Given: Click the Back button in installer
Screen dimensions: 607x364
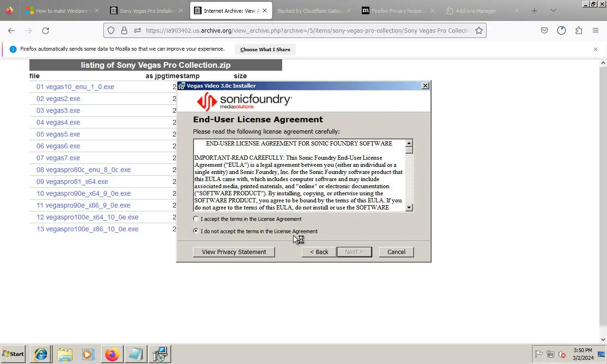Looking at the screenshot, I should pyautogui.click(x=319, y=252).
